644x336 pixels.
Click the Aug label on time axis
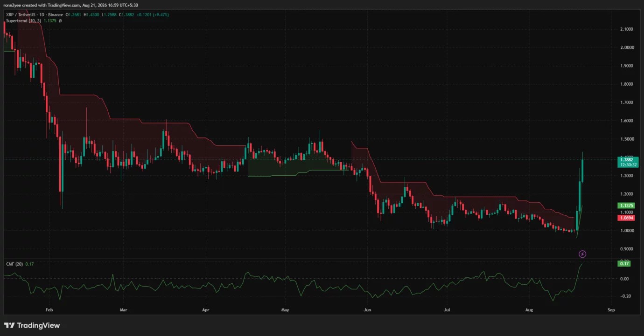pos(529,309)
